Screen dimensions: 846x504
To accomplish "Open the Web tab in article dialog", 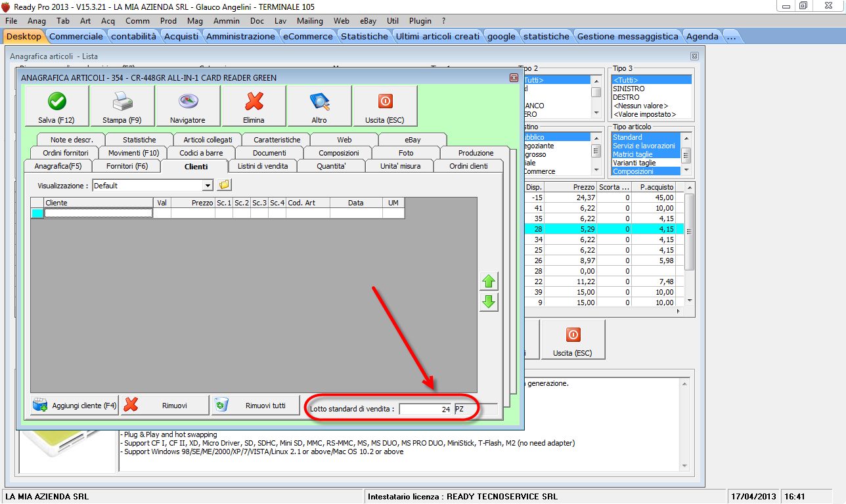I will coord(344,140).
